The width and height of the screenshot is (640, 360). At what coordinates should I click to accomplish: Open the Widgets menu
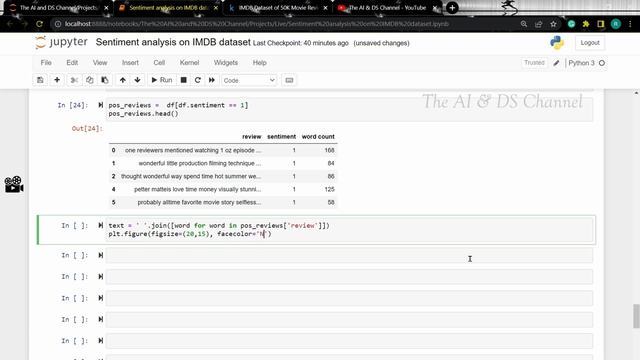226,63
